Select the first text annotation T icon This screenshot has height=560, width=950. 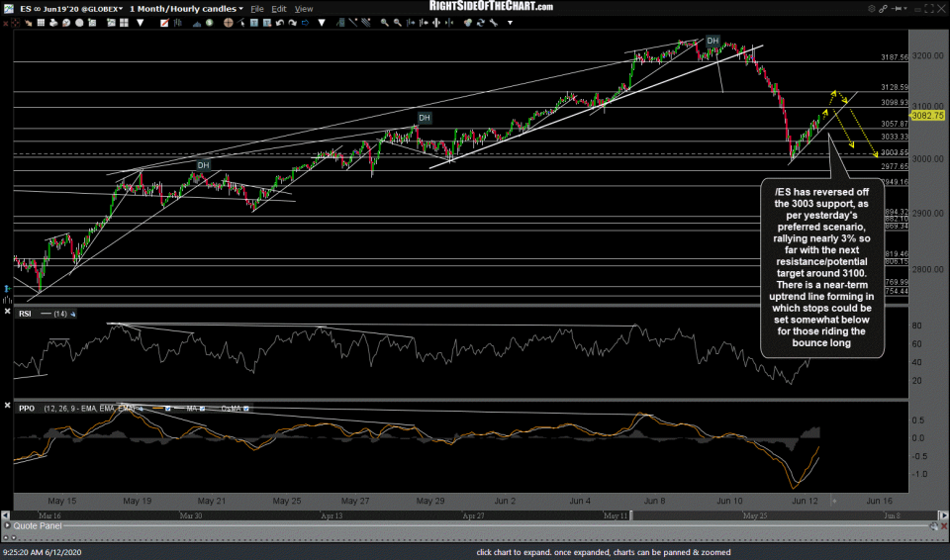254,23
